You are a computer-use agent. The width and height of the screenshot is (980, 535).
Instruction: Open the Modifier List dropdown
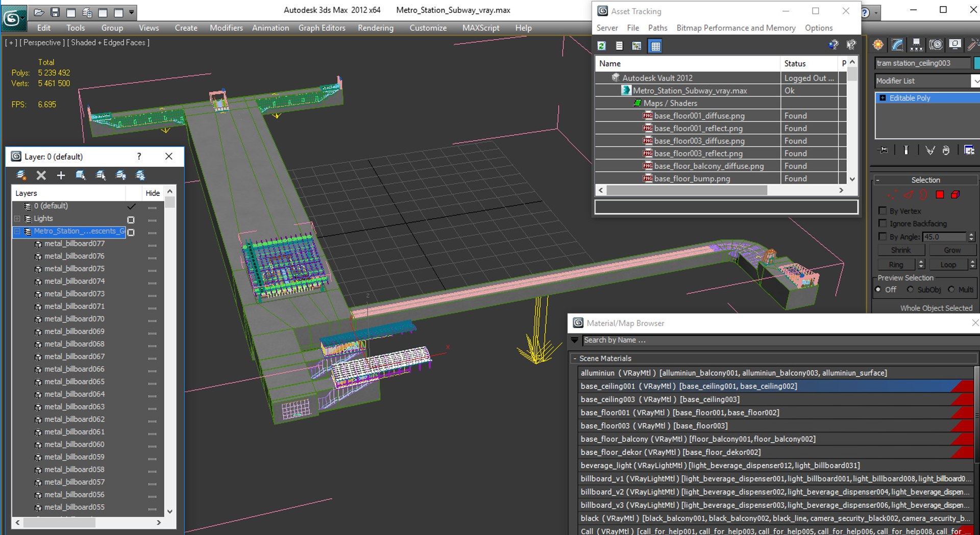click(x=975, y=81)
